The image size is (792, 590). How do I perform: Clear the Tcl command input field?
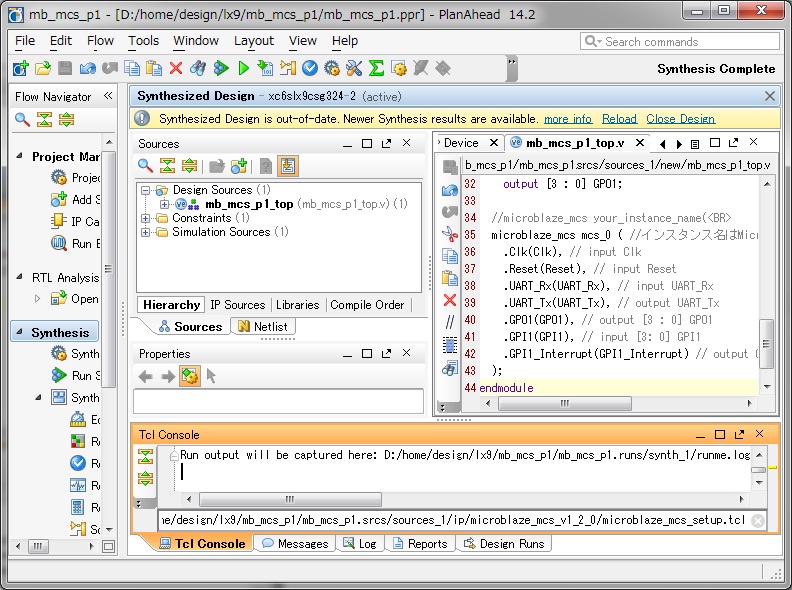[758, 520]
